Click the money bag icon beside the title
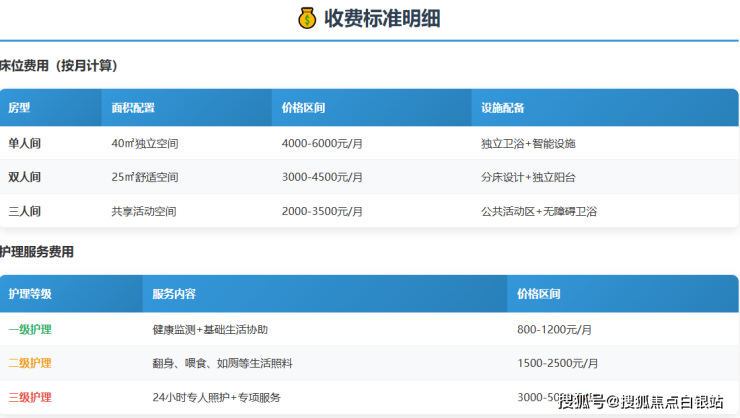The width and height of the screenshot is (740, 418). pos(307,18)
